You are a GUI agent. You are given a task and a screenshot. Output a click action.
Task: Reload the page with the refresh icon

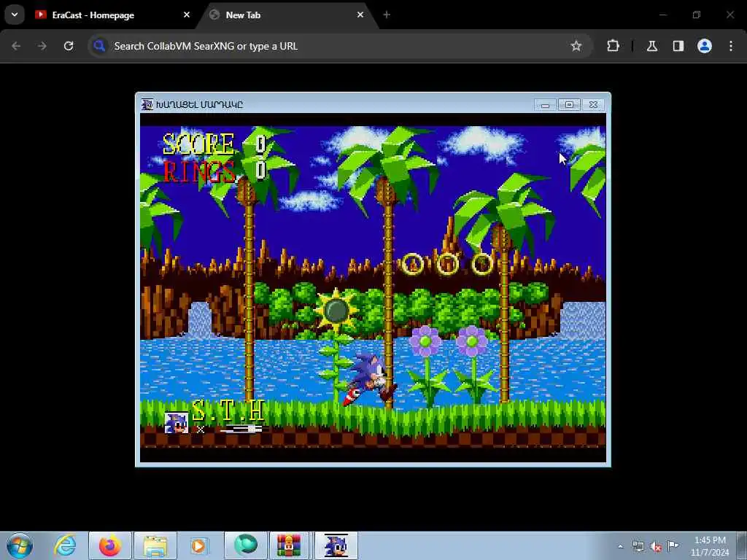click(69, 46)
